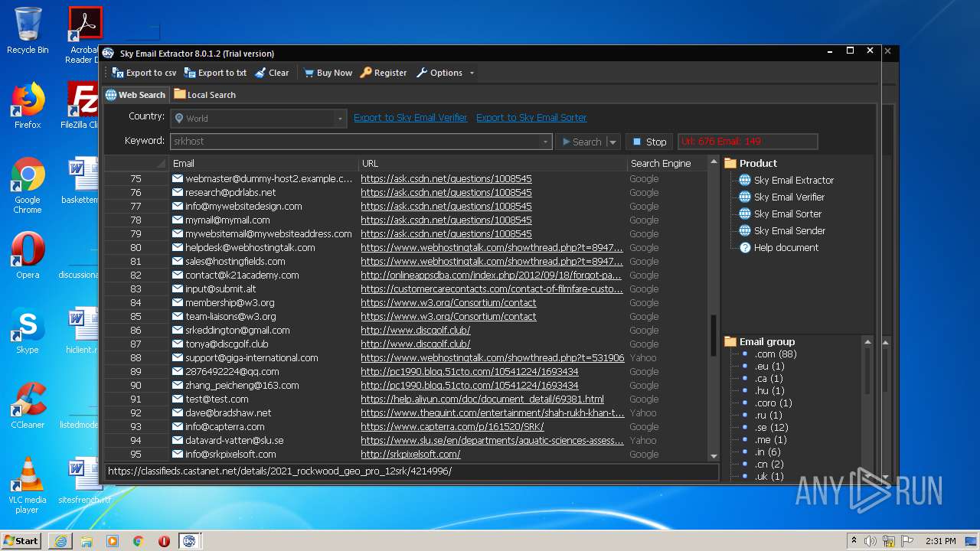Click the Search play button
The height and width of the screenshot is (551, 980).
pyautogui.click(x=581, y=142)
